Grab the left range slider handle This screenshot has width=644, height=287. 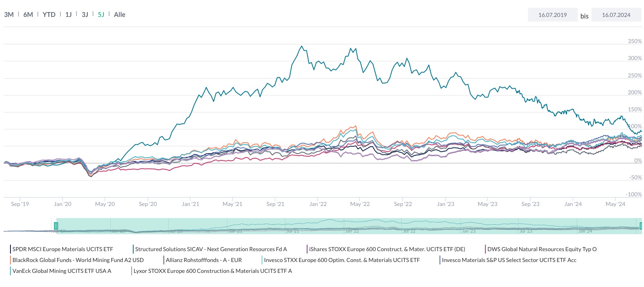click(x=56, y=226)
